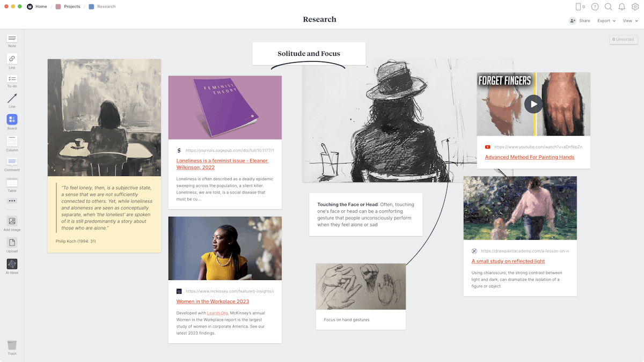Expand the Export dropdown

(605, 20)
